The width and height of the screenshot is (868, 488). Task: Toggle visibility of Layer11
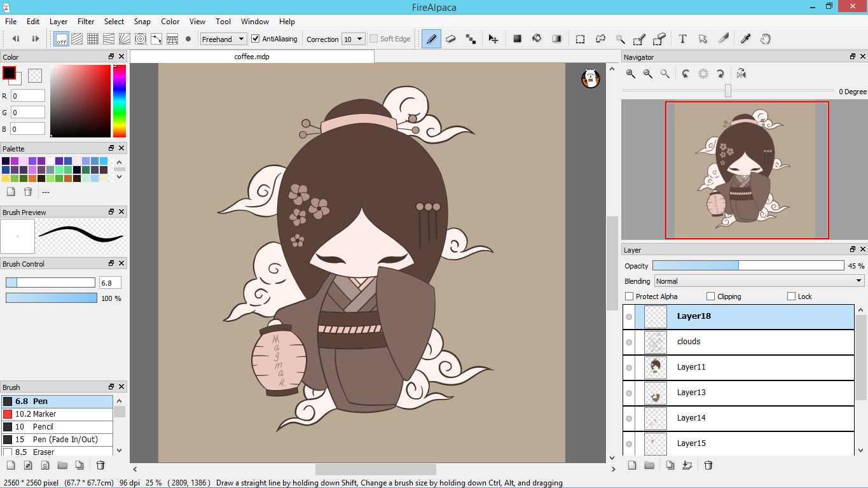pos(629,368)
